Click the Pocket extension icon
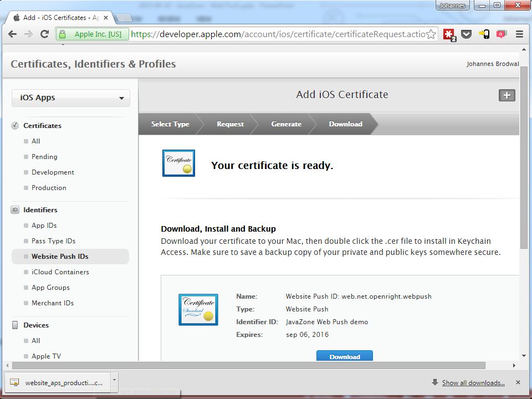This screenshot has height=399, width=532. pos(466,34)
